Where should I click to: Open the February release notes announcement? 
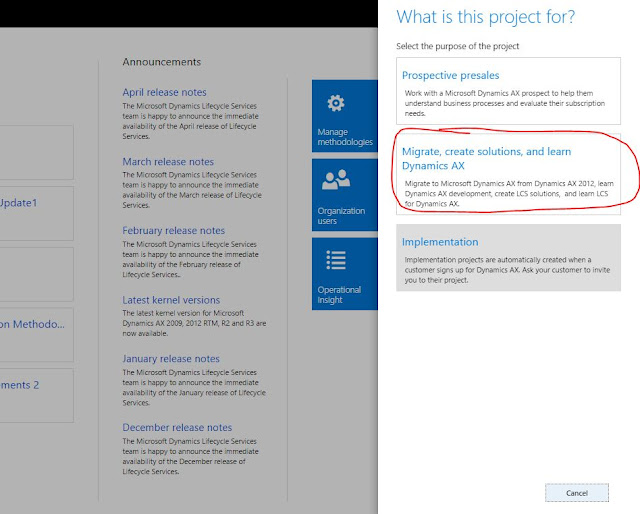point(173,231)
